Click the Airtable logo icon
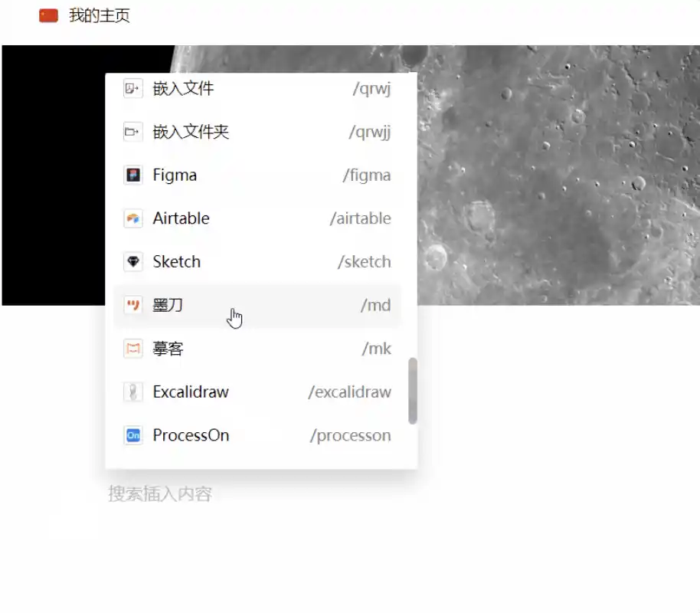 coord(133,218)
